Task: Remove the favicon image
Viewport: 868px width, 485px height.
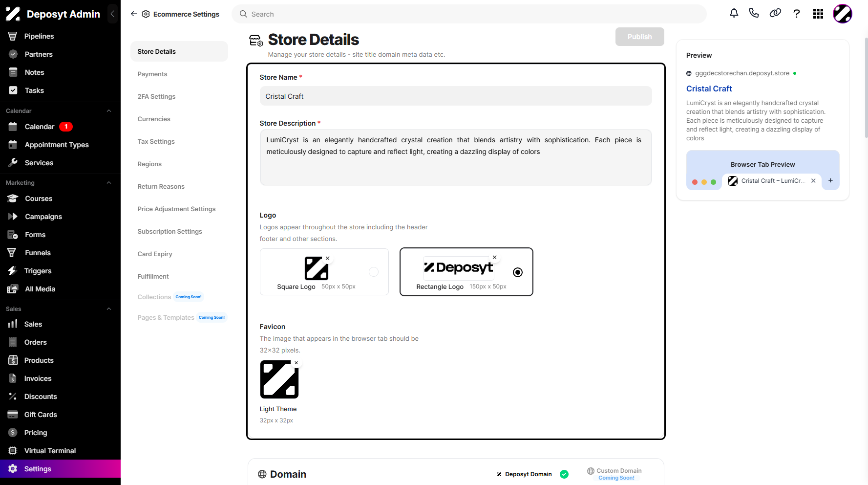Action: coord(296,363)
